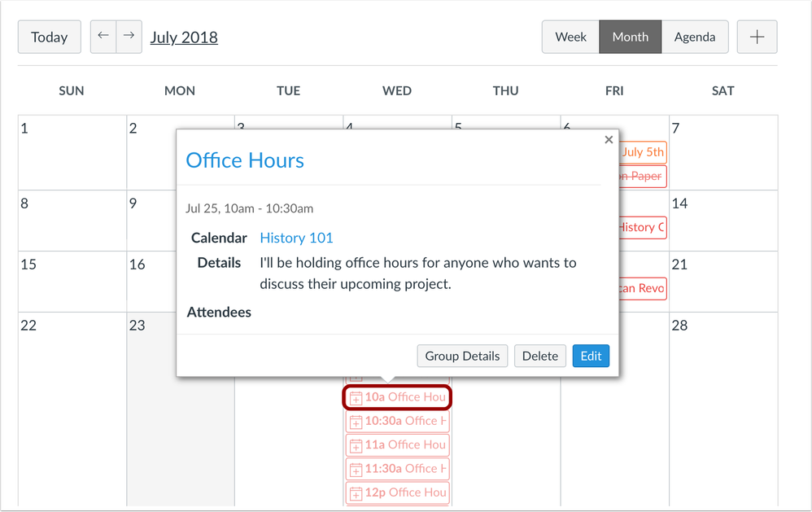Switch to Agenda view
The image size is (812, 512).
click(695, 36)
